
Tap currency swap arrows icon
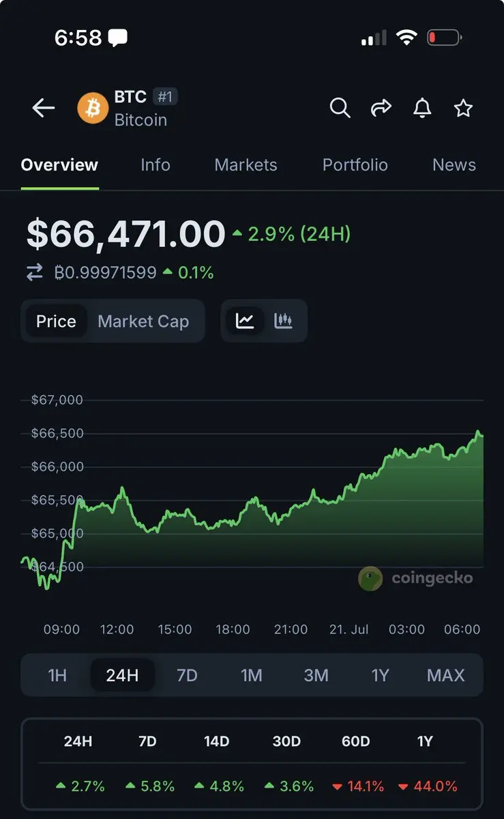[35, 273]
